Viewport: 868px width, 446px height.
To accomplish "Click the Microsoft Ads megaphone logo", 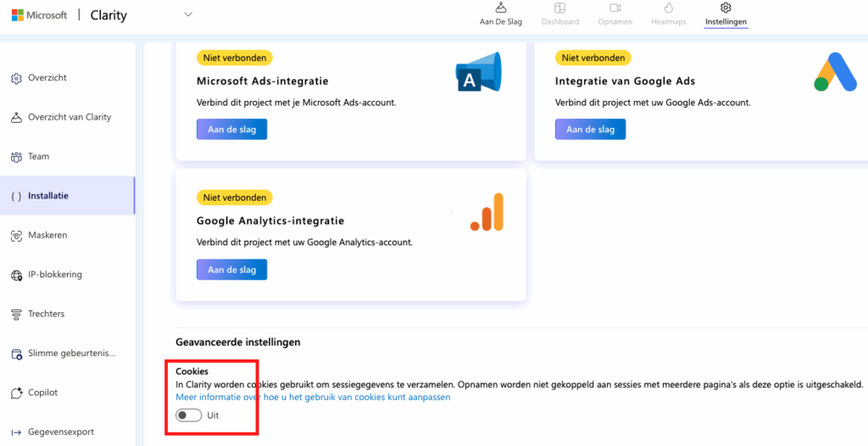I will tap(478, 73).
